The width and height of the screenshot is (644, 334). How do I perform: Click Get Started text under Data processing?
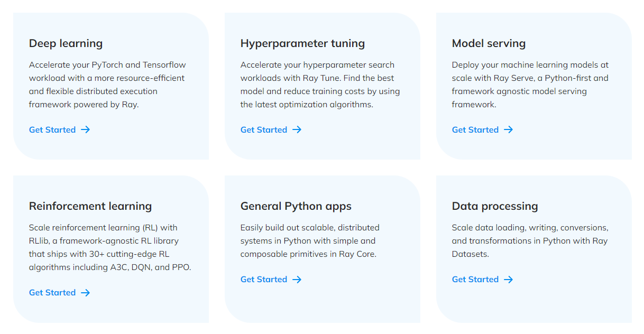click(x=475, y=279)
